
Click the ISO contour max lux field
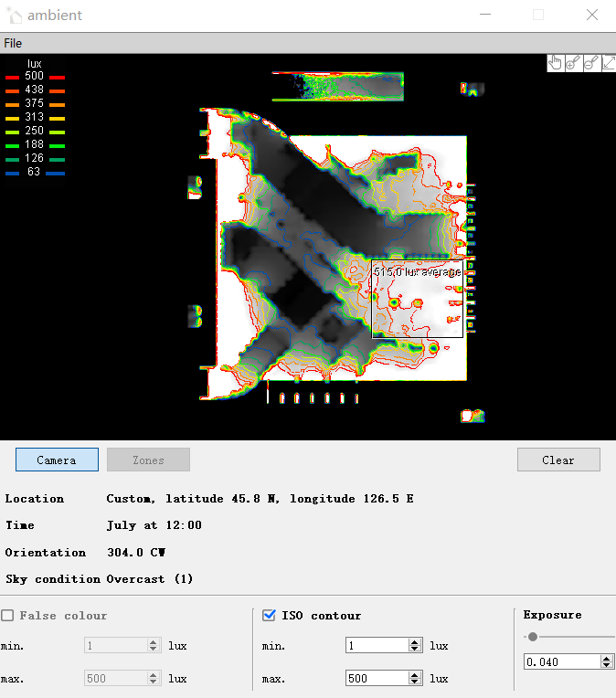coord(376,679)
